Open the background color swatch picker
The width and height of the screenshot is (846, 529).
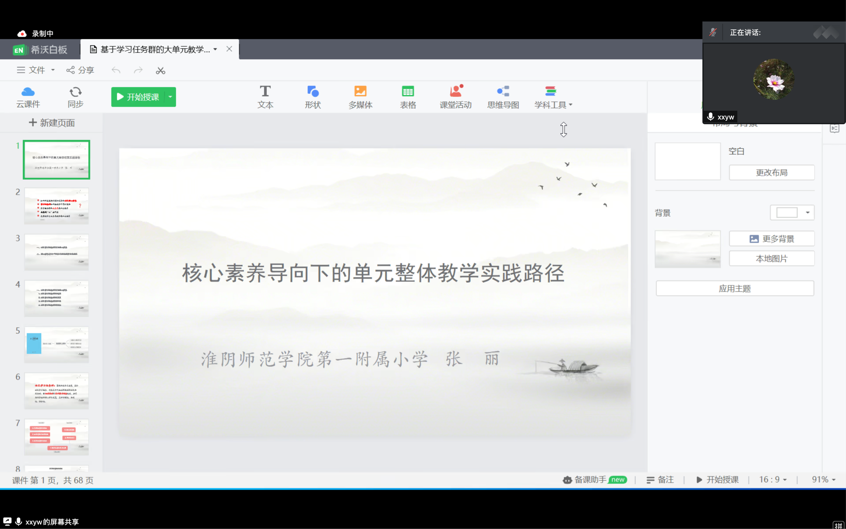click(792, 213)
